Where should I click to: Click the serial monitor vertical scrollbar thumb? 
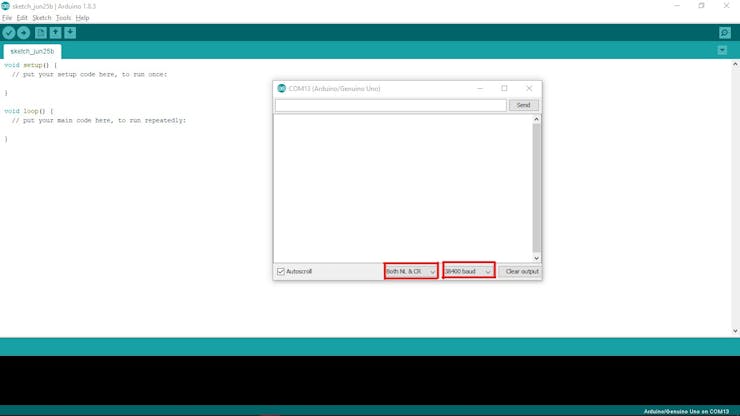[x=536, y=188]
